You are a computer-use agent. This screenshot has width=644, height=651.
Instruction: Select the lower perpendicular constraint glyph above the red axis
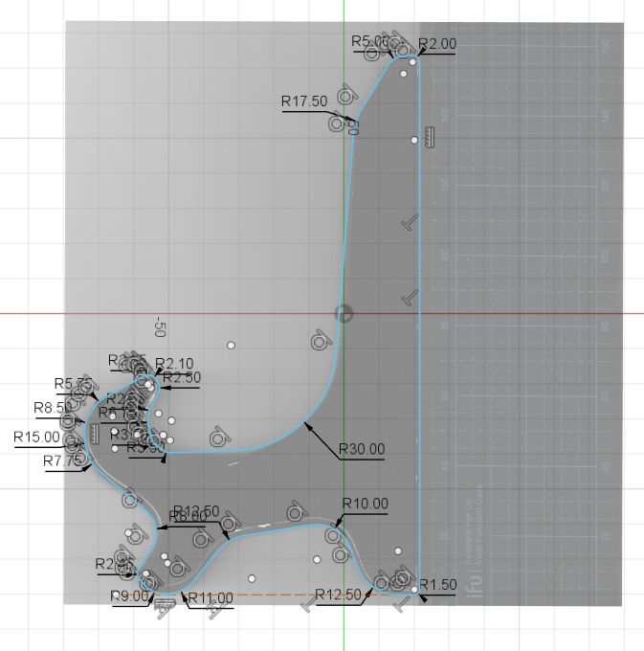pyautogui.click(x=411, y=298)
